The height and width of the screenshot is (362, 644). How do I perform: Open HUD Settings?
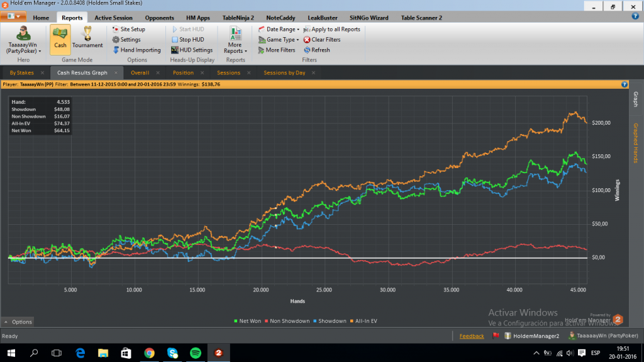click(175, 50)
